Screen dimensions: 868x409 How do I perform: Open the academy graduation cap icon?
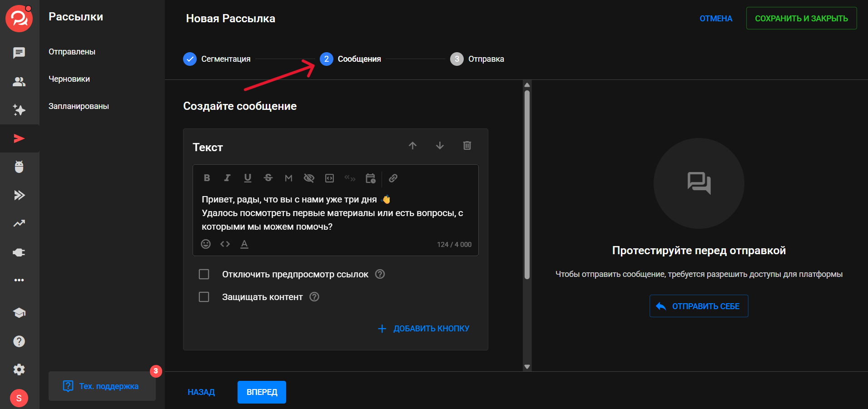point(19,313)
